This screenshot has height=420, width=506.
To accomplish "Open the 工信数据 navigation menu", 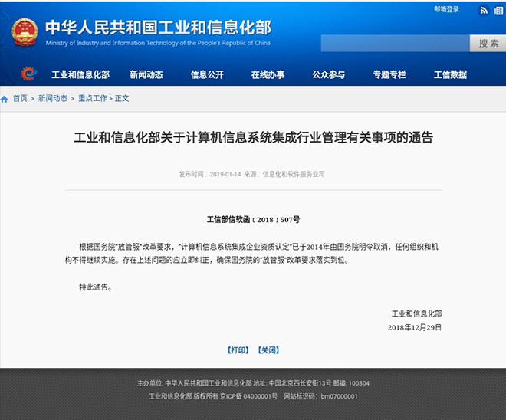I will pyautogui.click(x=450, y=74).
